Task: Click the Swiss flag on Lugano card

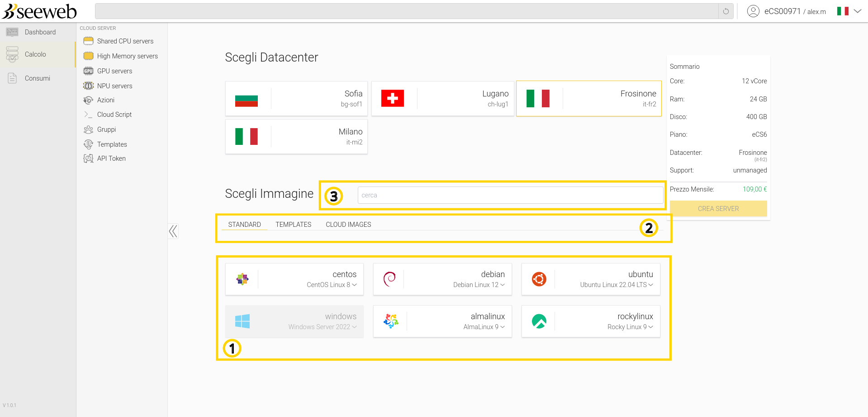Action: point(393,98)
